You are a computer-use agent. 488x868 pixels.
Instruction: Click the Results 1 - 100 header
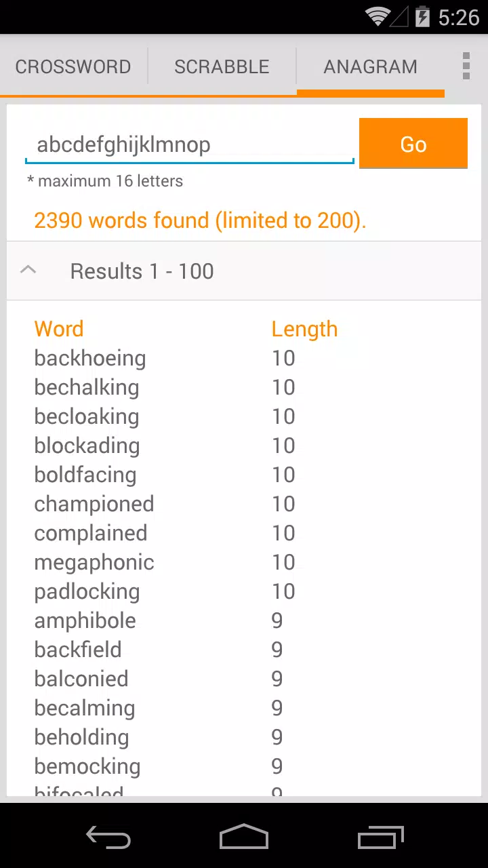244,271
